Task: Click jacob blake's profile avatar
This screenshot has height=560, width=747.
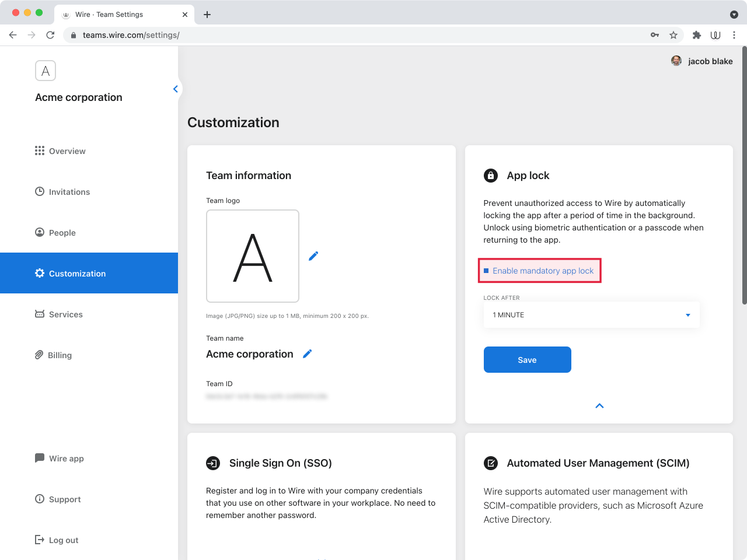Action: click(676, 61)
